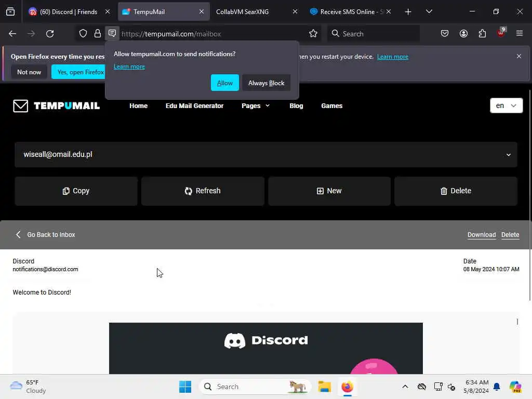
Task: Expand the Pages menu
Action: pyautogui.click(x=256, y=106)
